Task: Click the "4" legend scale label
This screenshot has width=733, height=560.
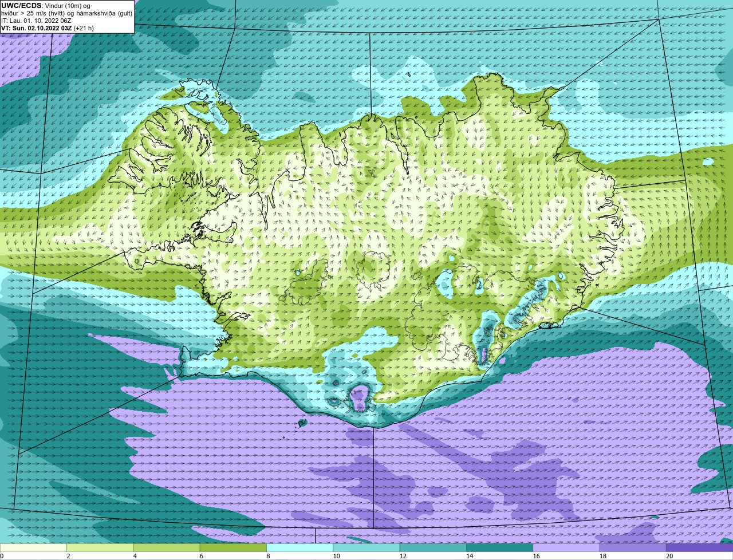Action: click(135, 556)
